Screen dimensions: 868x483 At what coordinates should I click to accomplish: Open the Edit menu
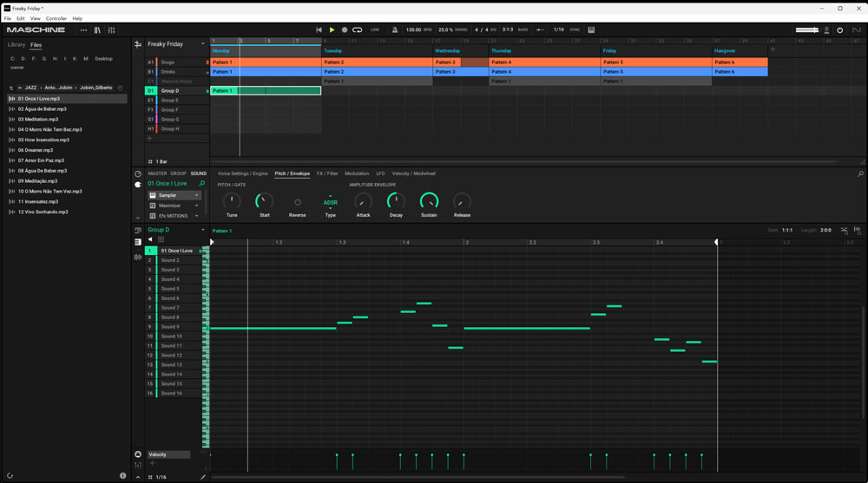21,18
